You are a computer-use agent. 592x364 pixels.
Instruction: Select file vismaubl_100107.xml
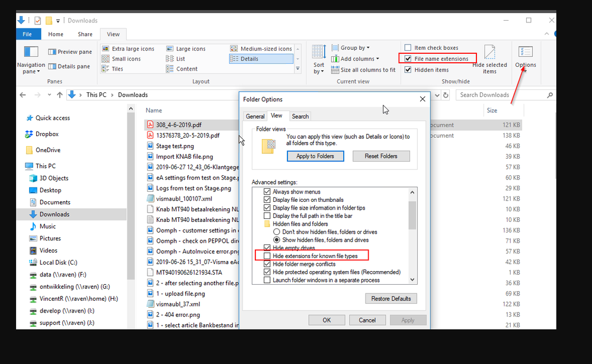184,199
